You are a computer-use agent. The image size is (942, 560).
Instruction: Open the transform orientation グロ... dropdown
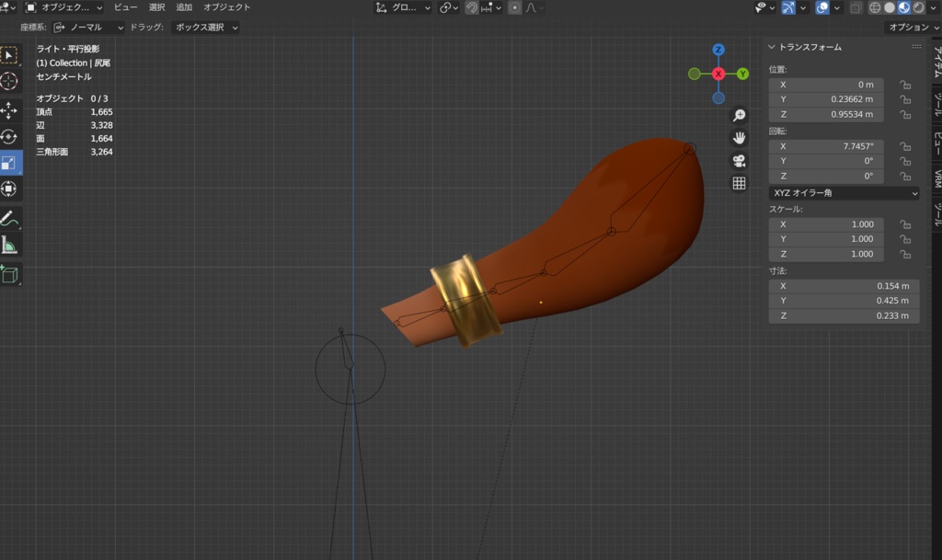pyautogui.click(x=403, y=7)
